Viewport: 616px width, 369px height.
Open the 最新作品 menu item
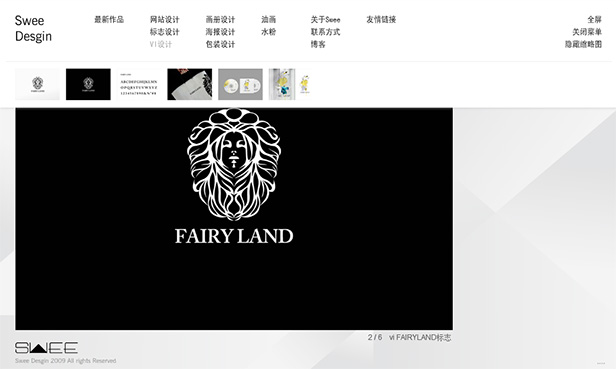[x=109, y=19]
